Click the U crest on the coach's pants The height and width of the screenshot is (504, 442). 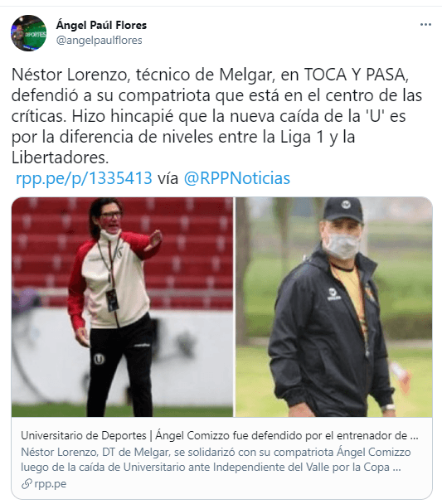tap(99, 359)
